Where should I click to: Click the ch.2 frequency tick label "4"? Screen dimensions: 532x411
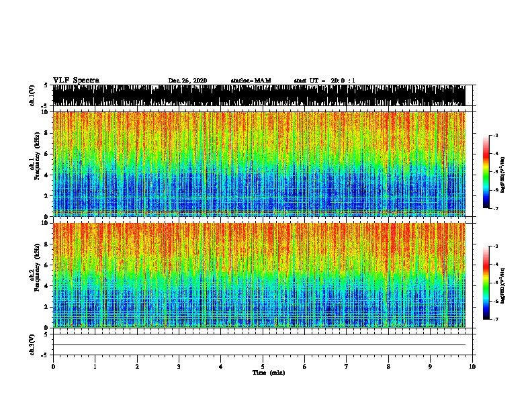(47, 286)
